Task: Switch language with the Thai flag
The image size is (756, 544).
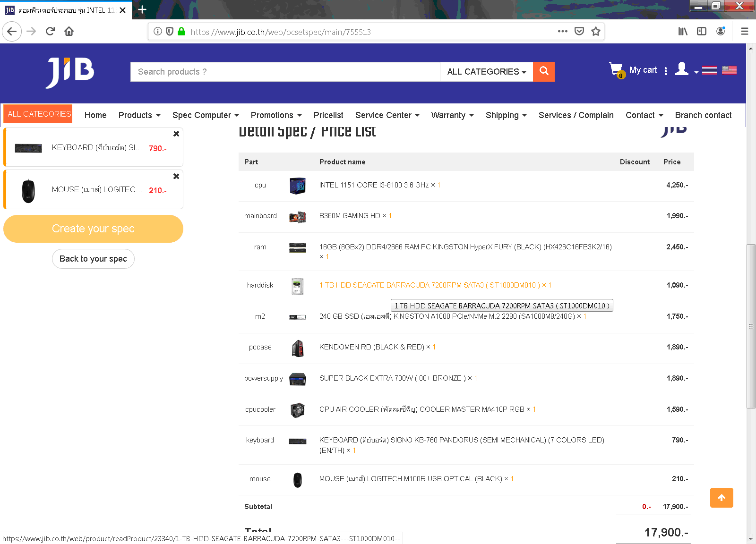Action: (709, 70)
